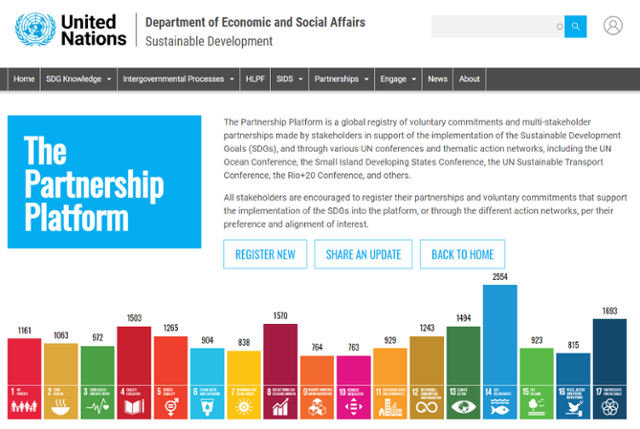Expand the Intergovernmental Processes dropdown

tap(178, 79)
